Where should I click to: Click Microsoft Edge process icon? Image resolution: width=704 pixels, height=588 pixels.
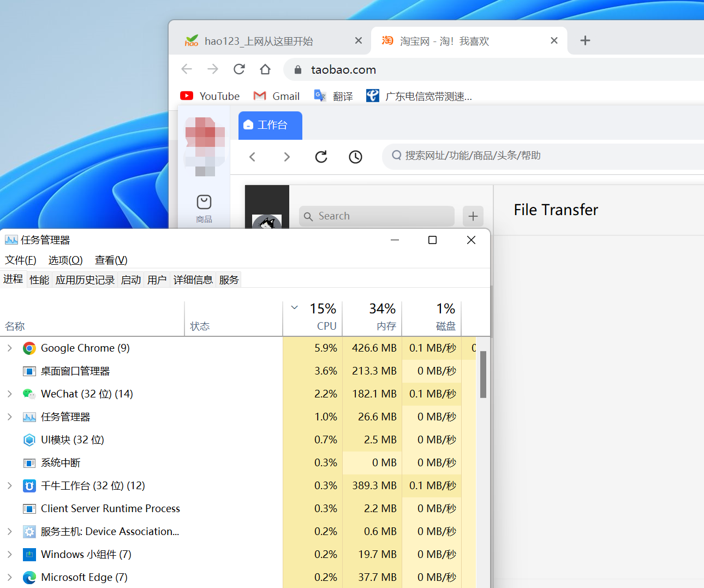[x=29, y=578]
